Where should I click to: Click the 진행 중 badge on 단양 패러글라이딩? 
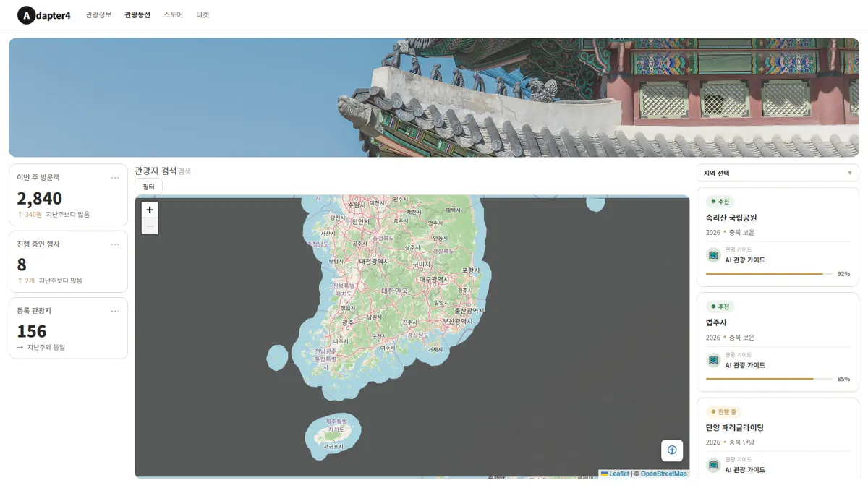point(723,411)
